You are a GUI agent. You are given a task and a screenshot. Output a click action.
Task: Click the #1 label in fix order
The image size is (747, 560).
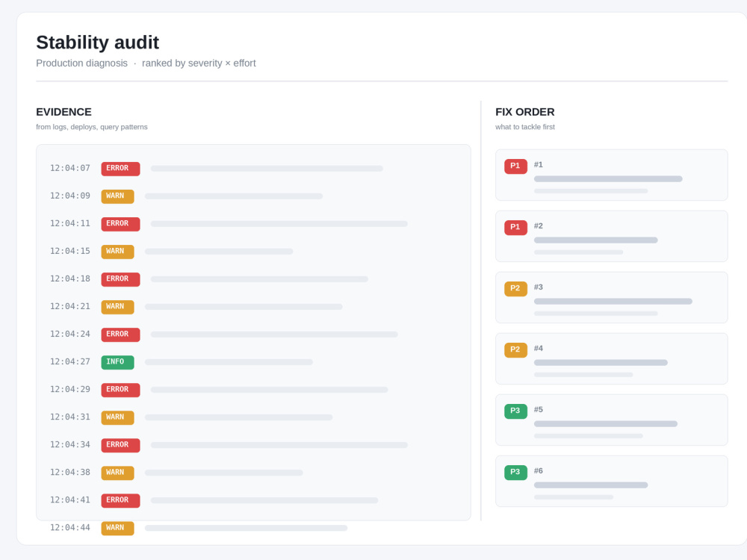coord(539,164)
